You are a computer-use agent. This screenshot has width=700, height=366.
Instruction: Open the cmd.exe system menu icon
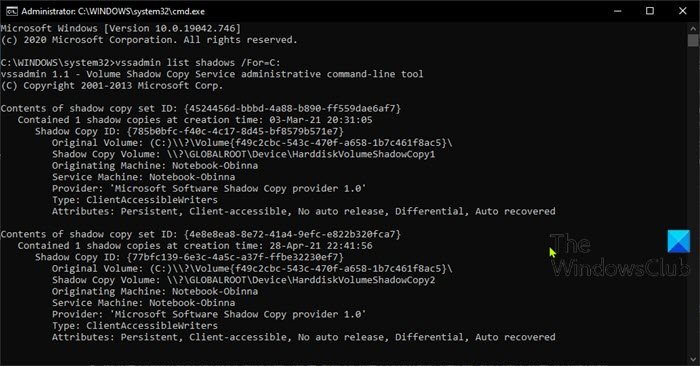click(12, 11)
